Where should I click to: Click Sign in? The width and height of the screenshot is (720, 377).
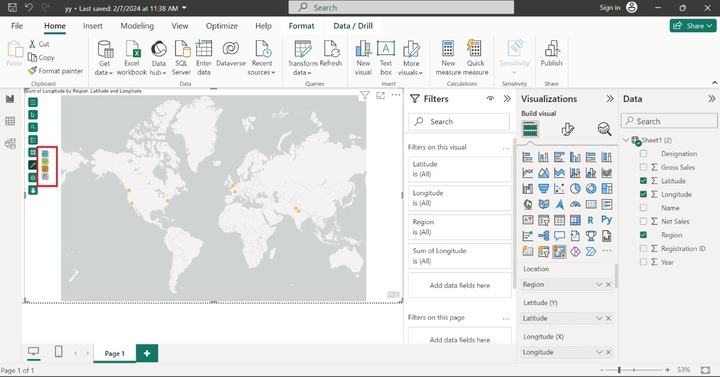pyautogui.click(x=610, y=7)
